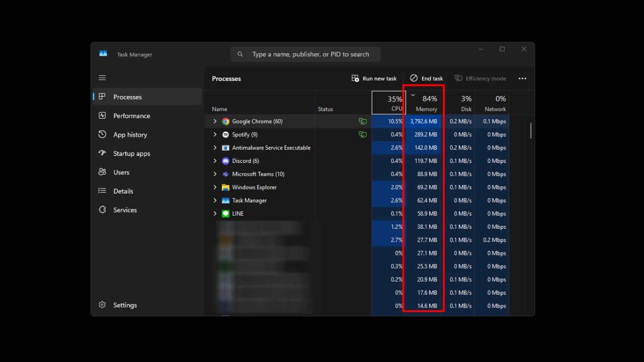Screen dimensions: 644x362
Task: Click the Task Manager app icon in title bar
Action: click(103, 53)
